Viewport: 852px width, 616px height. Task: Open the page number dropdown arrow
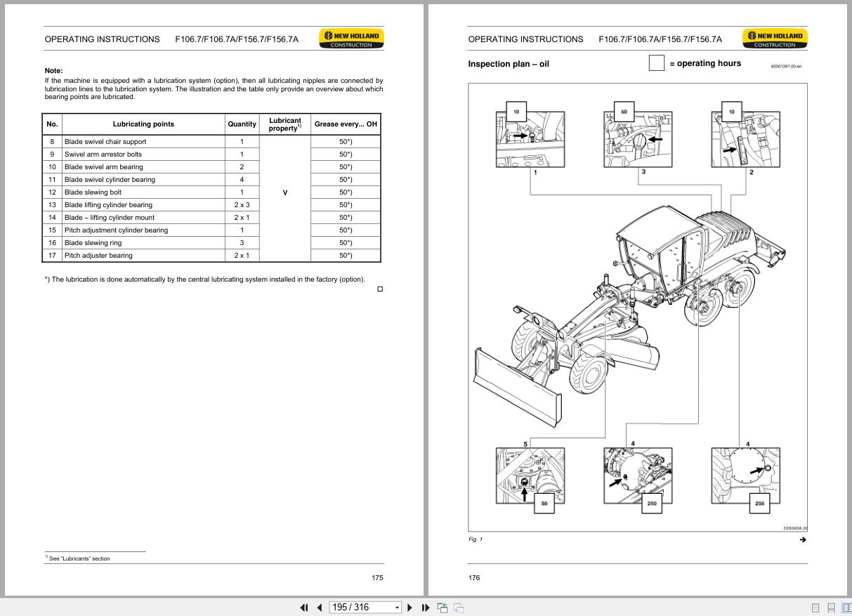coord(397,608)
